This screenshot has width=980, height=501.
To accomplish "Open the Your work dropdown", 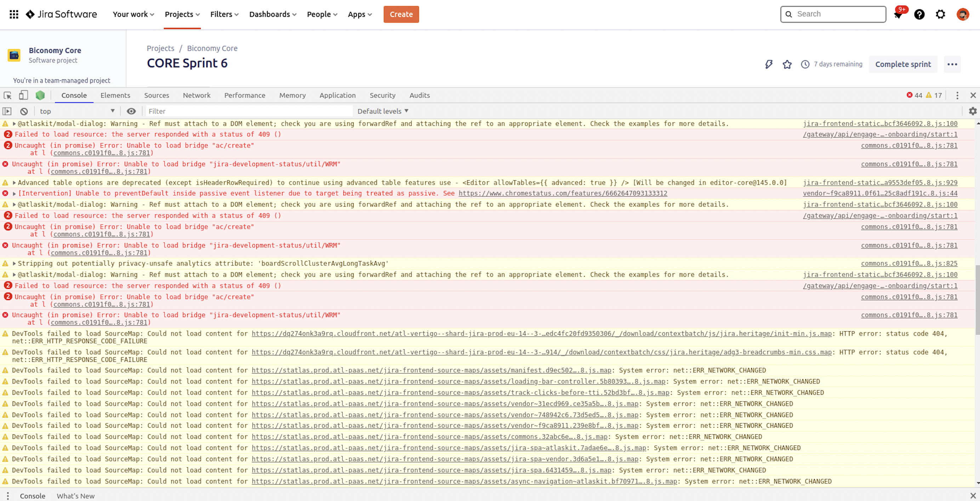I will point(133,15).
